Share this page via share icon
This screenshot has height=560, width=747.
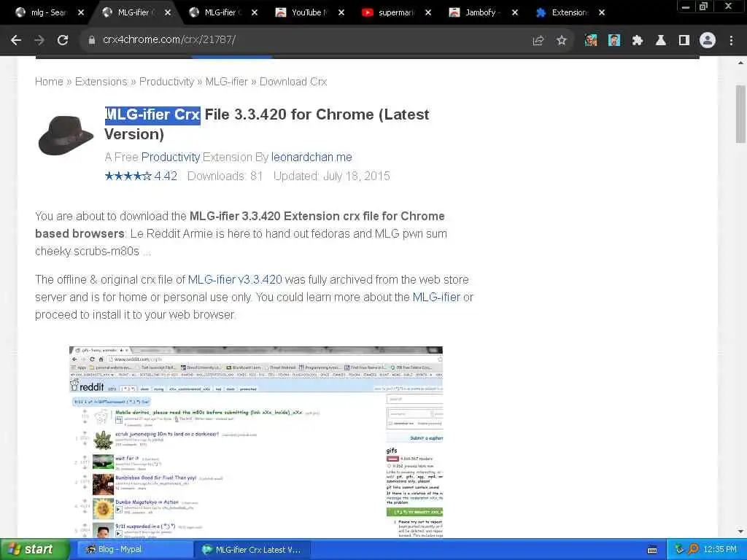coord(538,41)
